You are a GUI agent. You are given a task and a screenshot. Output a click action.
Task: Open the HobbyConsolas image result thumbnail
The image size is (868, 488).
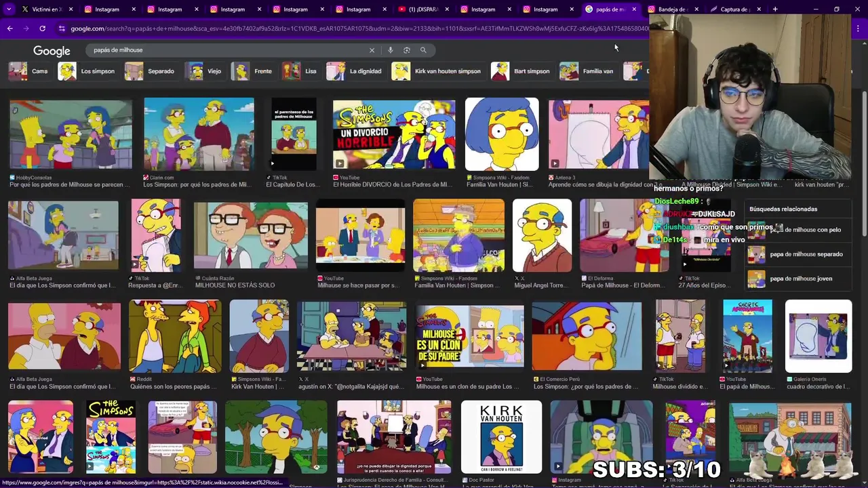click(x=71, y=134)
